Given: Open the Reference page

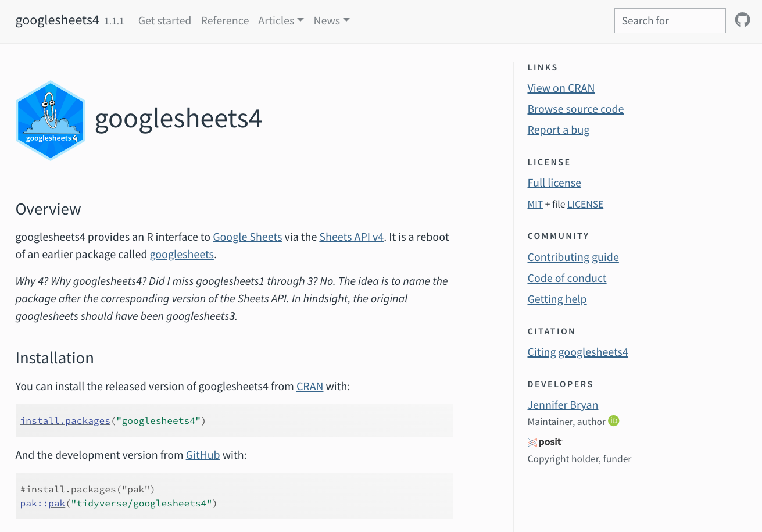Looking at the screenshot, I should [224, 20].
